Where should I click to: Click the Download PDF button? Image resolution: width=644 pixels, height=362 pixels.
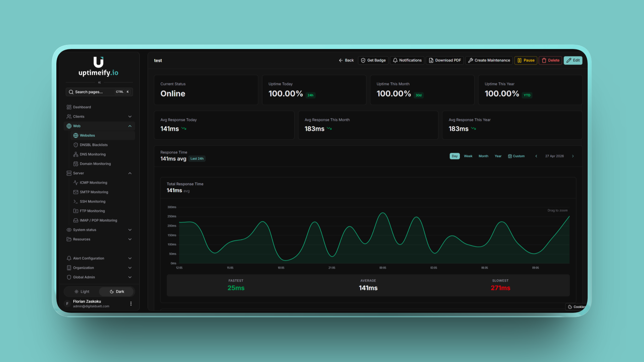point(445,60)
